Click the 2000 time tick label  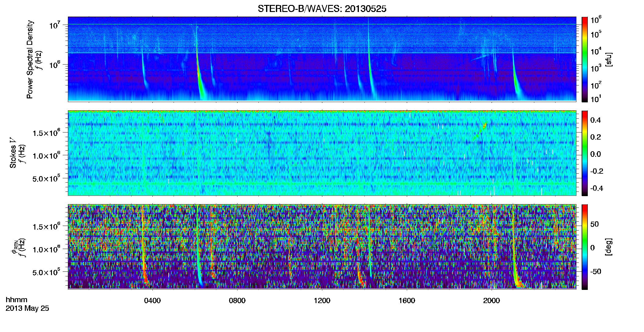492,301
